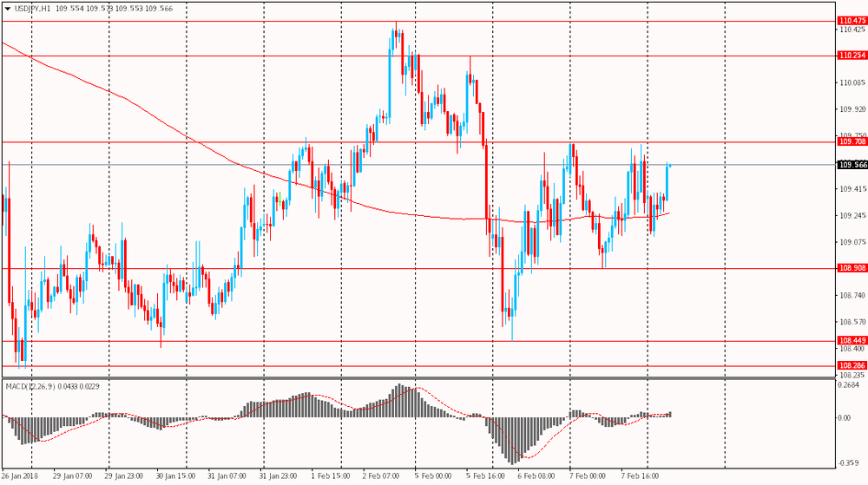
Task: Click the 31 Jan 23:00 time label
Action: point(279,475)
